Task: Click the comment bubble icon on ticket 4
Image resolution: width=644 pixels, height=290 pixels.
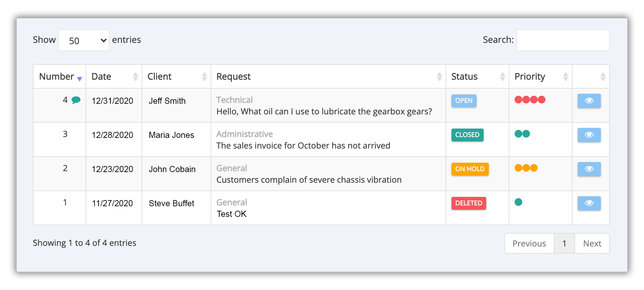Action: [x=76, y=100]
